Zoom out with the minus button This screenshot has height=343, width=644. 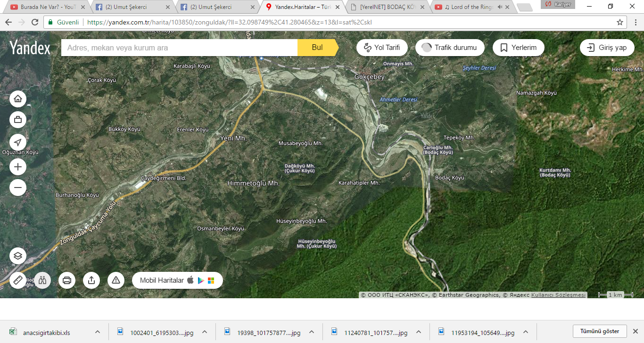[x=18, y=188]
